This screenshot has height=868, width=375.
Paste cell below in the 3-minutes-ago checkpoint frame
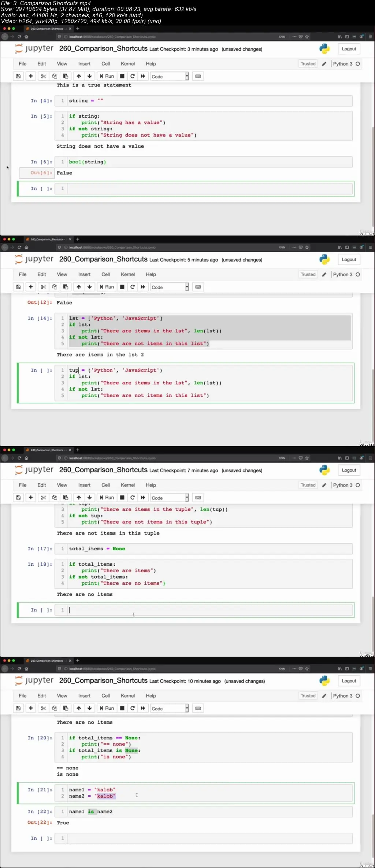[x=66, y=76]
